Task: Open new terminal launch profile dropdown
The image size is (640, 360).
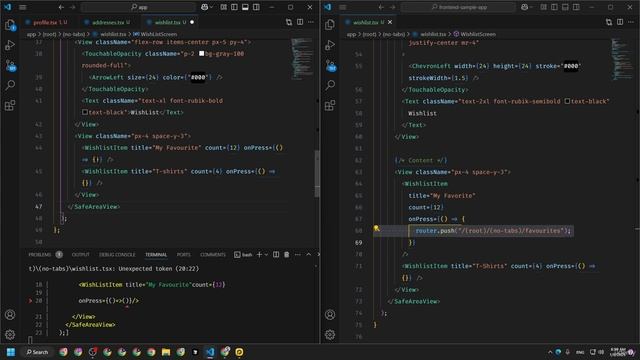Action: [266, 254]
